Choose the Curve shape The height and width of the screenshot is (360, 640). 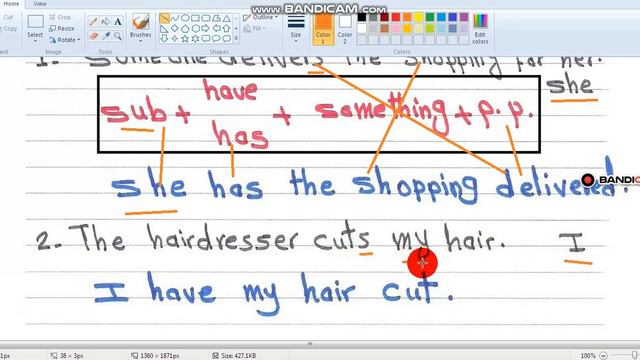(x=175, y=18)
